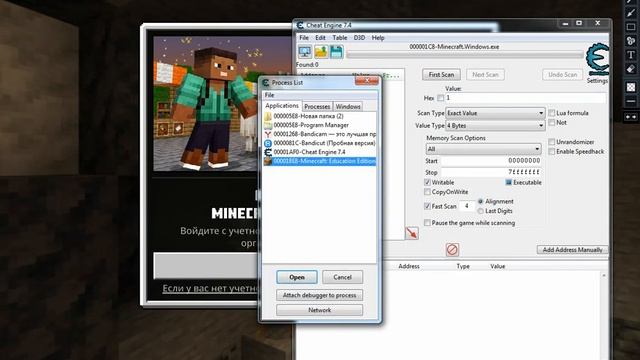Click the Cancel button in Process List
Viewport: 640px width, 360px height.
(x=342, y=277)
